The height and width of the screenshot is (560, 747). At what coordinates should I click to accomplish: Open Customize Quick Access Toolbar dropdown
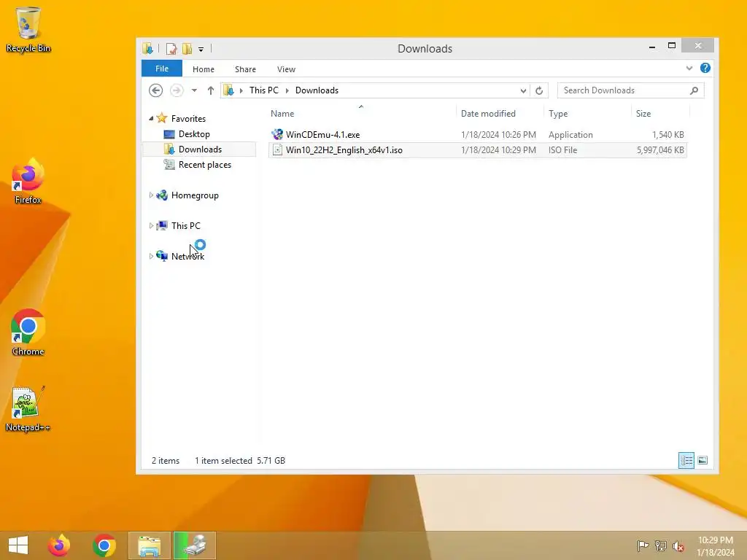[201, 49]
